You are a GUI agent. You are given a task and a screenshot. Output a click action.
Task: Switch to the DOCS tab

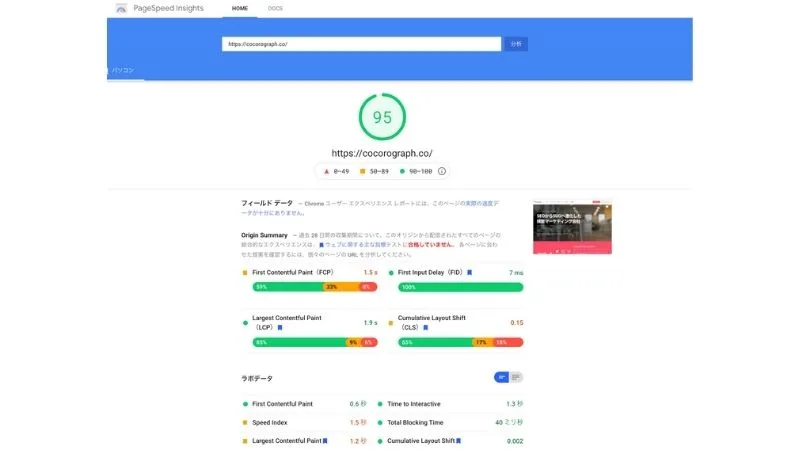tap(275, 8)
